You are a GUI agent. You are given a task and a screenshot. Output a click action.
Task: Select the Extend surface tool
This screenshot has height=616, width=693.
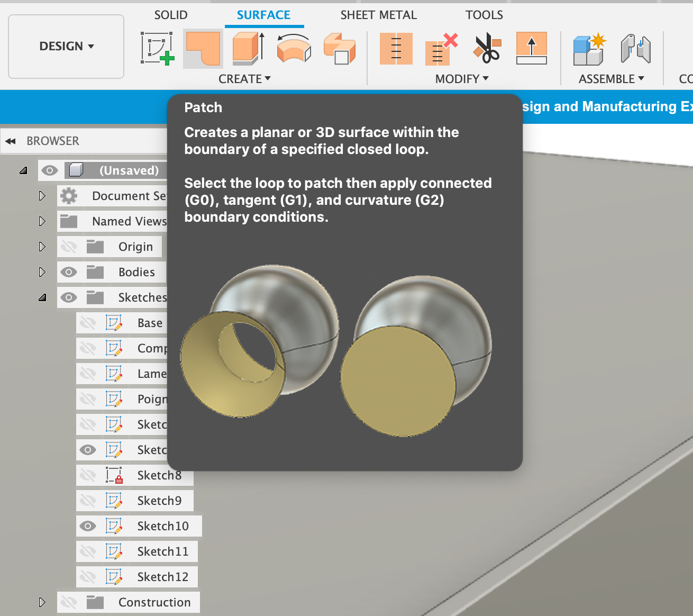pos(532,48)
